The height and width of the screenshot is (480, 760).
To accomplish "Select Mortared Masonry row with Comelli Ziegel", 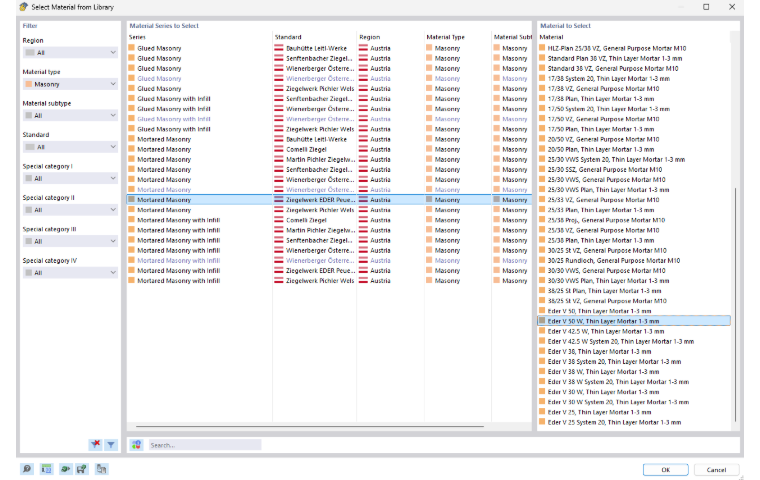I will click(x=329, y=149).
